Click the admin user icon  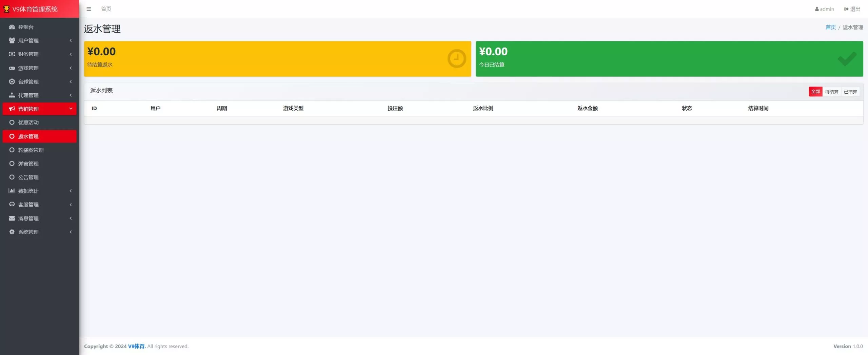click(x=816, y=9)
